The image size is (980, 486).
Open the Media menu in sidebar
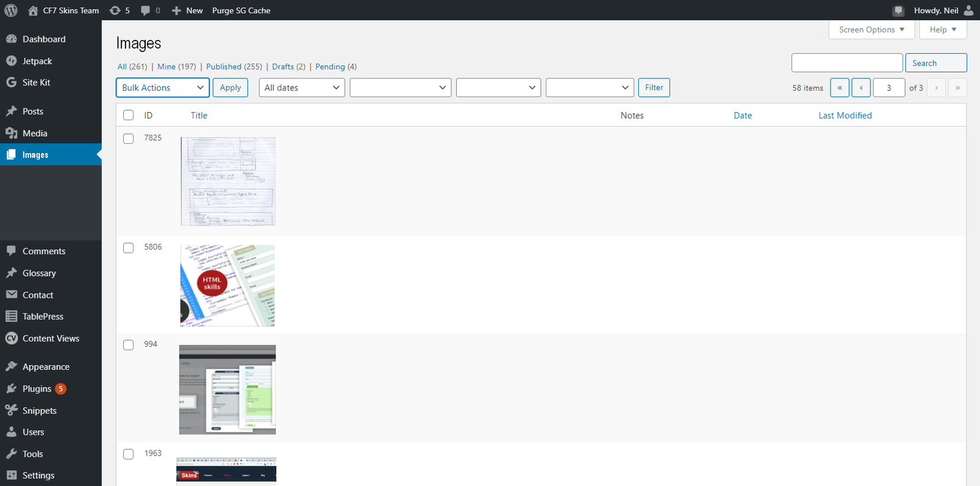point(35,133)
